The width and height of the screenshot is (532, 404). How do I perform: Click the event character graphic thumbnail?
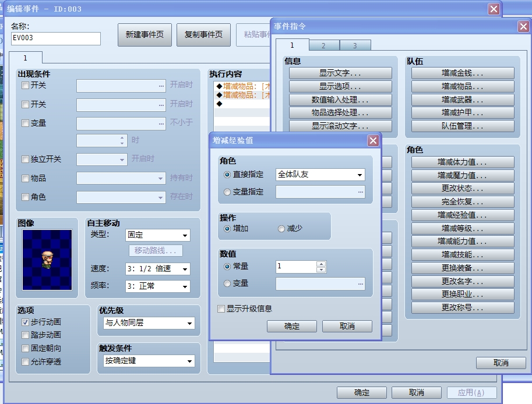tap(47, 260)
